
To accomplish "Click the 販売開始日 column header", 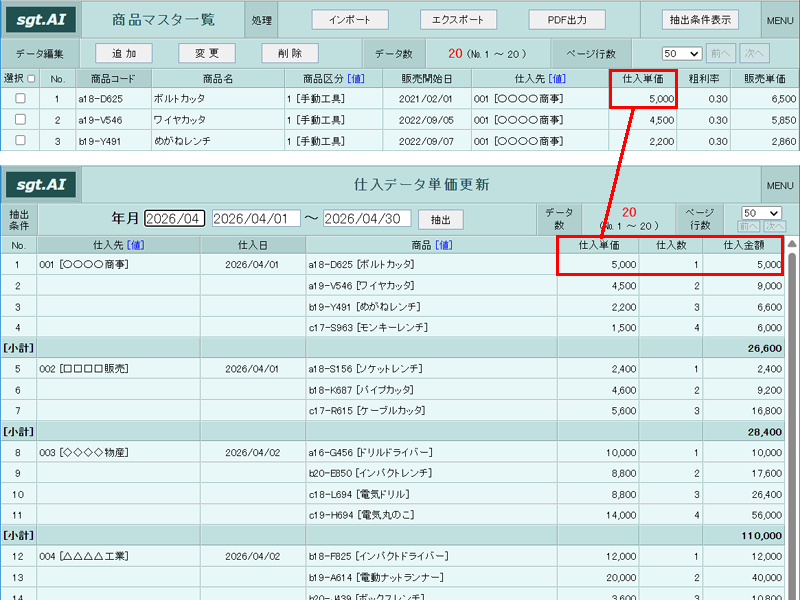I will [427, 79].
